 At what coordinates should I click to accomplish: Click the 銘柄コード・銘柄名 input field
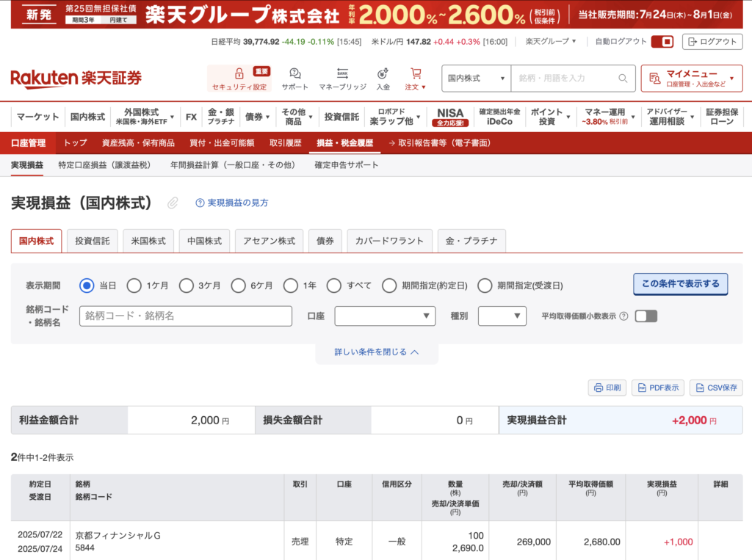186,316
